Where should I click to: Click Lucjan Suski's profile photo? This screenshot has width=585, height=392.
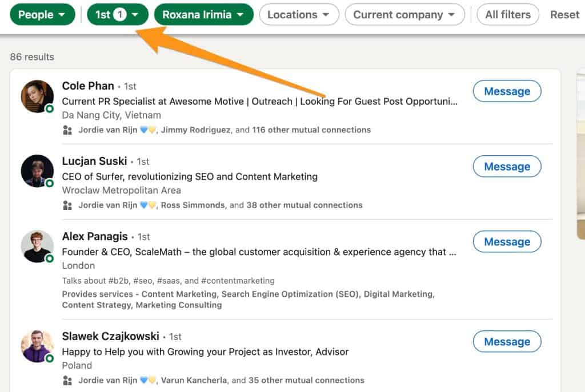(x=38, y=171)
